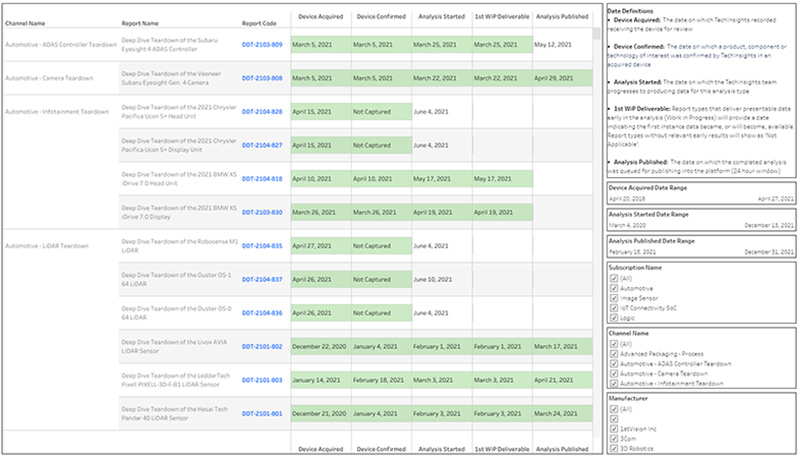Click Analysis Started range end date December 13, 2021
Screen dimensions: 800x457
[769, 225]
